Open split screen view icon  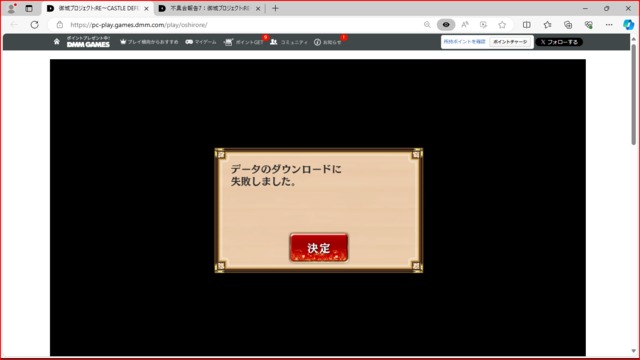[x=527, y=25]
